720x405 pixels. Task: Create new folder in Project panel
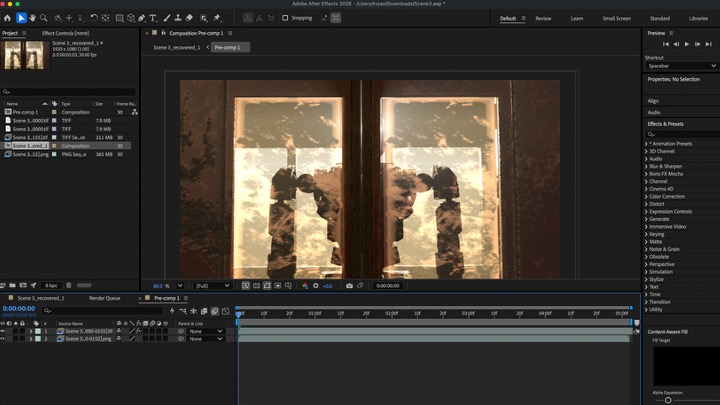click(x=12, y=285)
